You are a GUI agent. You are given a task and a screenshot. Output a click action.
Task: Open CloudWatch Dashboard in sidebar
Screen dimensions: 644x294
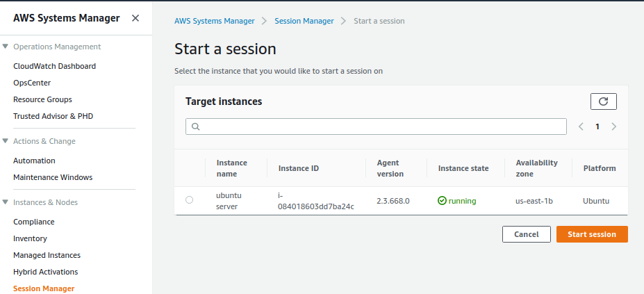(54, 66)
